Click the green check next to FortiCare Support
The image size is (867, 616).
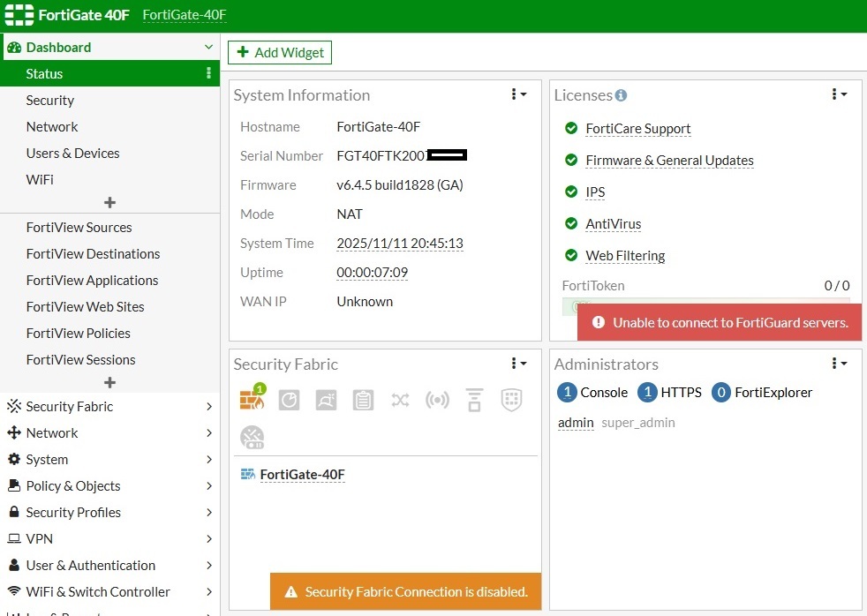(x=571, y=129)
